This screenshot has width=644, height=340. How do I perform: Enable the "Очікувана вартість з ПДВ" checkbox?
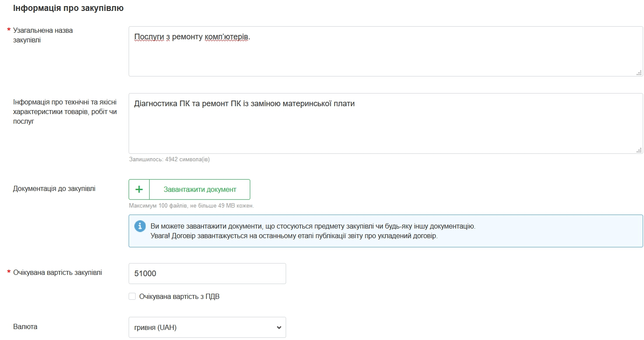pyautogui.click(x=132, y=297)
